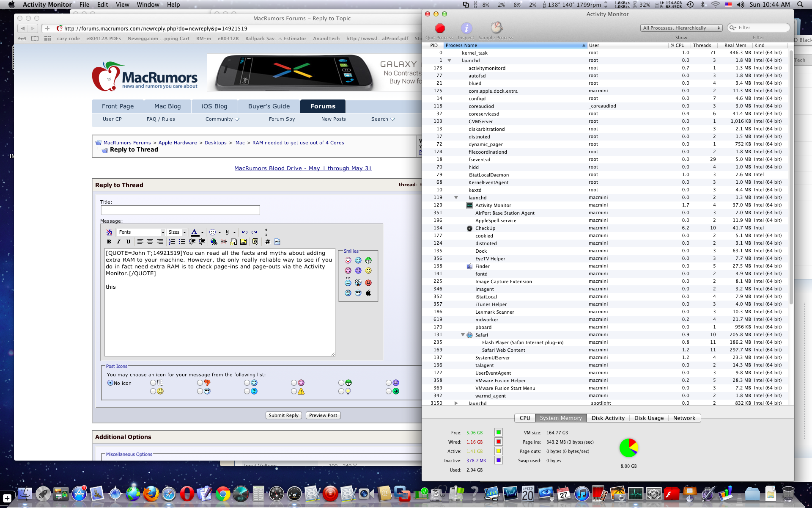
Task: Select the "No icon" radio button
Action: coord(110,383)
